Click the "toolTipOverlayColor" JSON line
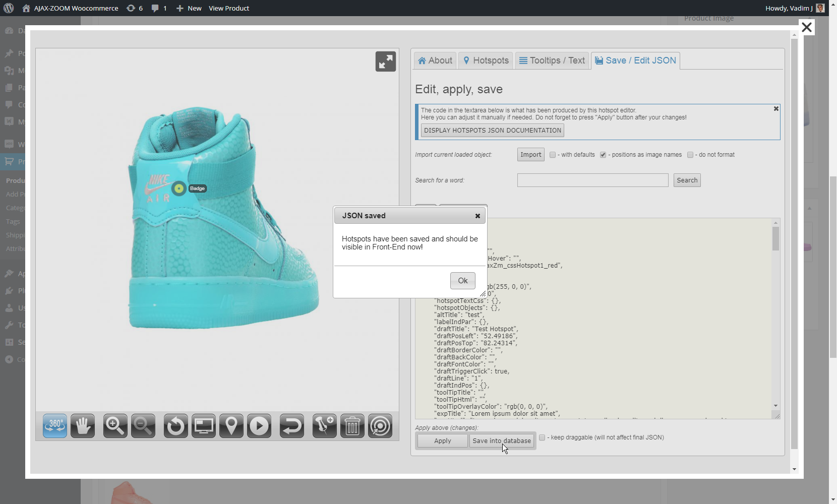Viewport: 837px width, 504px height. coord(491,407)
